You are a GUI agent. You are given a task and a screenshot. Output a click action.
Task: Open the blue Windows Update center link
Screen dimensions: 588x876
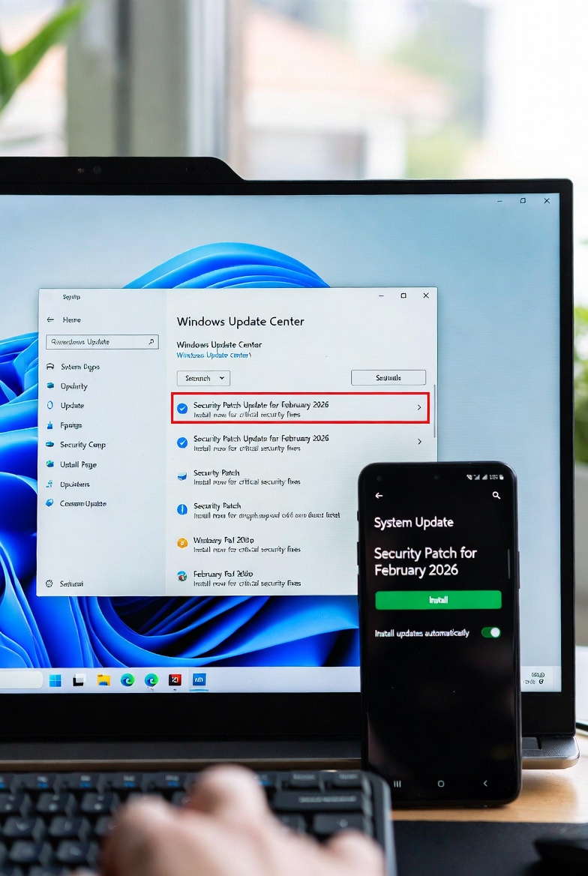[x=214, y=355]
